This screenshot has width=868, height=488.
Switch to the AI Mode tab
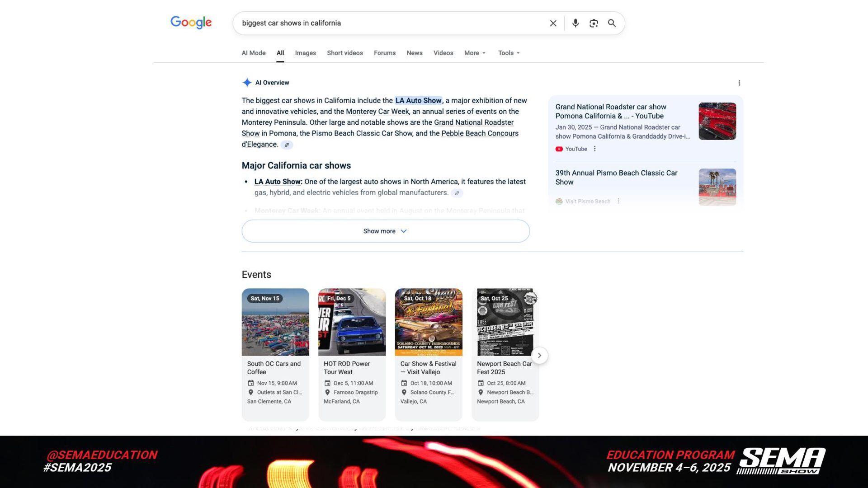click(253, 53)
